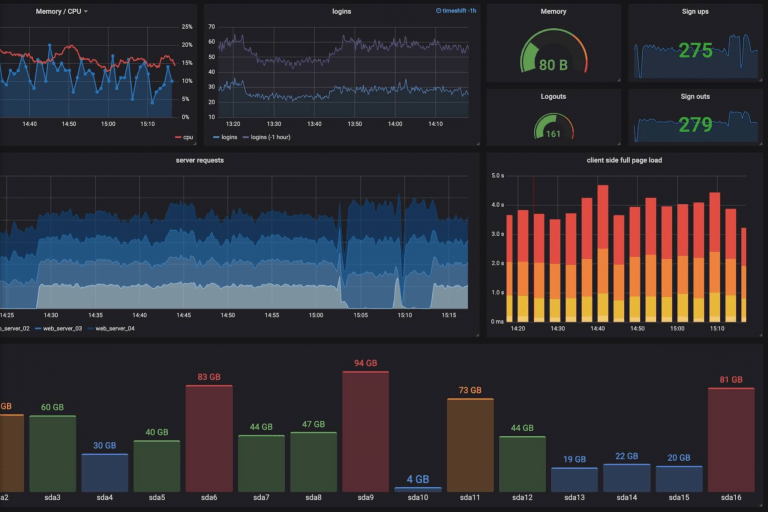
Task: Click the sda7 axis label
Action: pos(261,497)
